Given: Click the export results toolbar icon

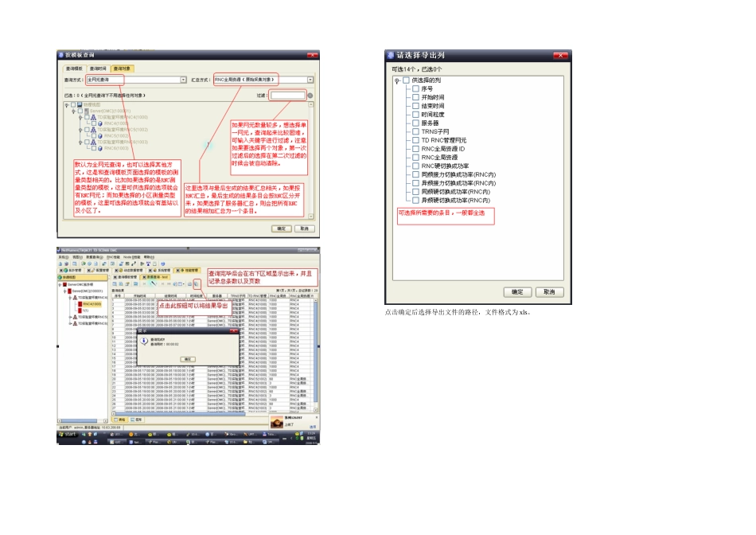Looking at the screenshot, I should [196, 283].
